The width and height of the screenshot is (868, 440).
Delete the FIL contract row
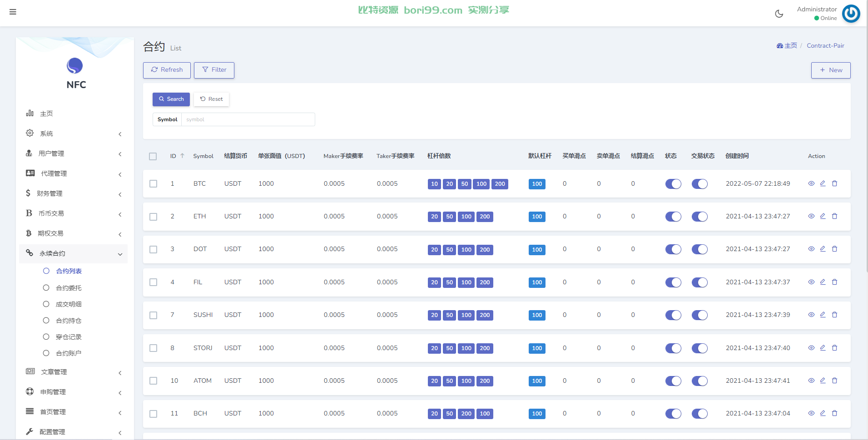coord(834,282)
